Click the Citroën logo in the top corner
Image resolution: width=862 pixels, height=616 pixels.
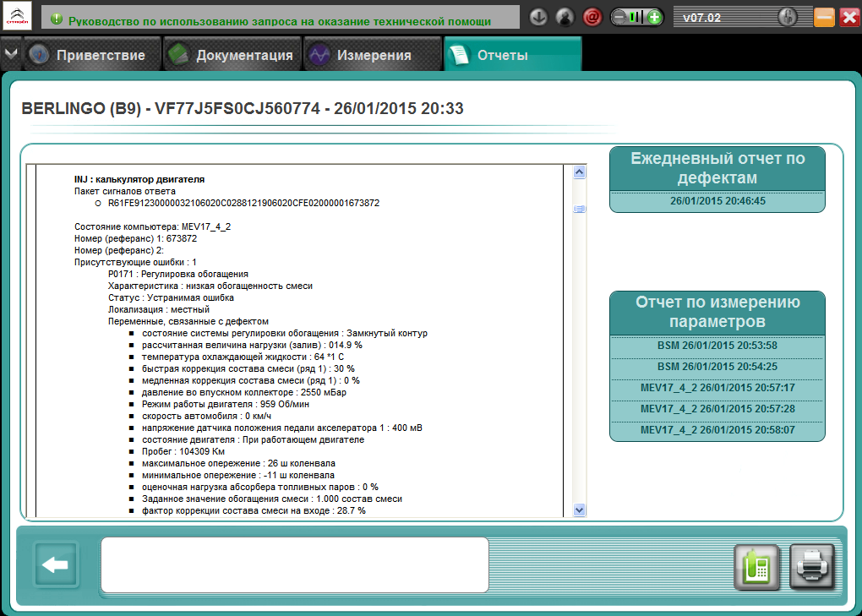17,16
